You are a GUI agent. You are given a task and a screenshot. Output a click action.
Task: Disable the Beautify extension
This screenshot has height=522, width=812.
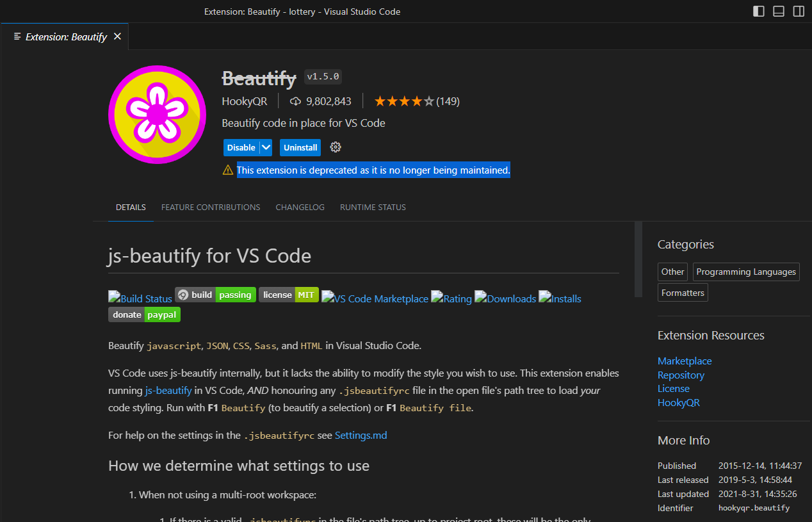pyautogui.click(x=241, y=147)
